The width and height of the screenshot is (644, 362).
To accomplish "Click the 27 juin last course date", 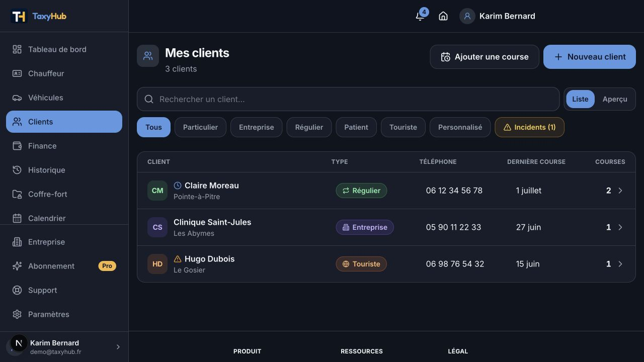I will point(528,227).
